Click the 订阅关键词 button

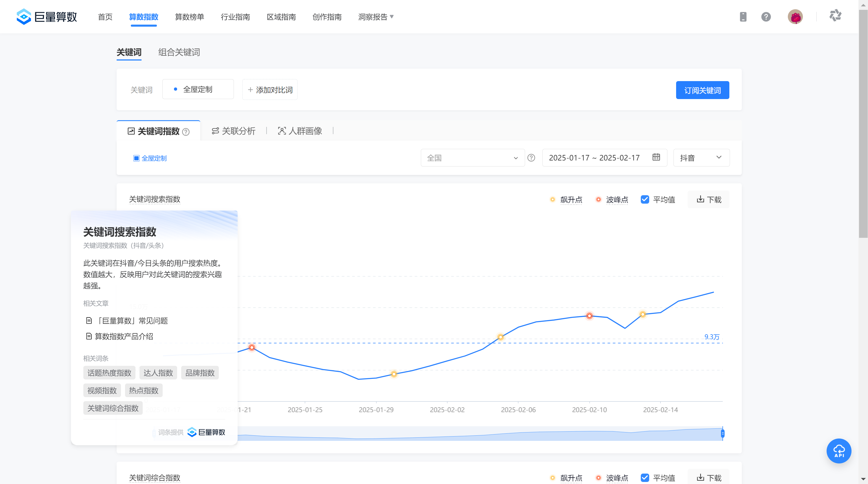pos(702,90)
